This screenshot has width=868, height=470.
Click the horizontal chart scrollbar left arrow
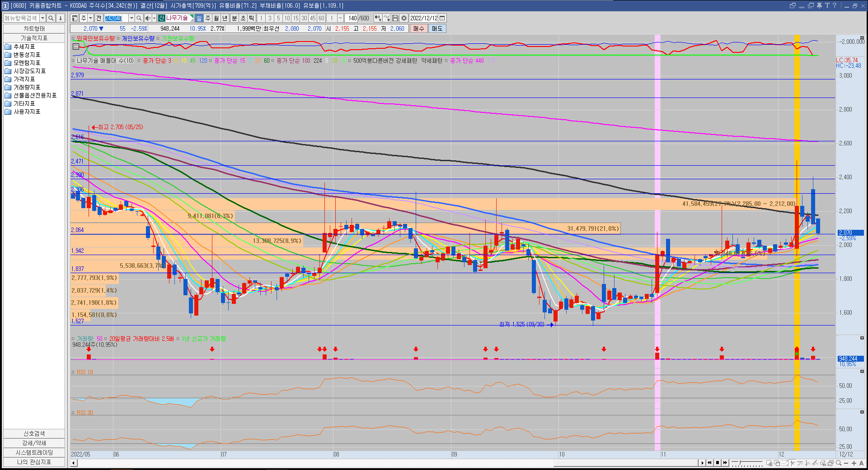click(74, 463)
